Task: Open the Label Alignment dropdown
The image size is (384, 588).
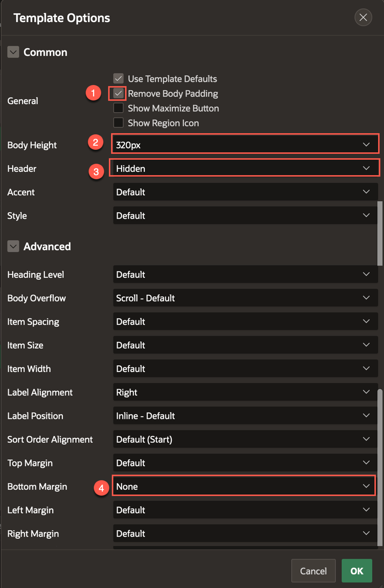Action: click(245, 392)
